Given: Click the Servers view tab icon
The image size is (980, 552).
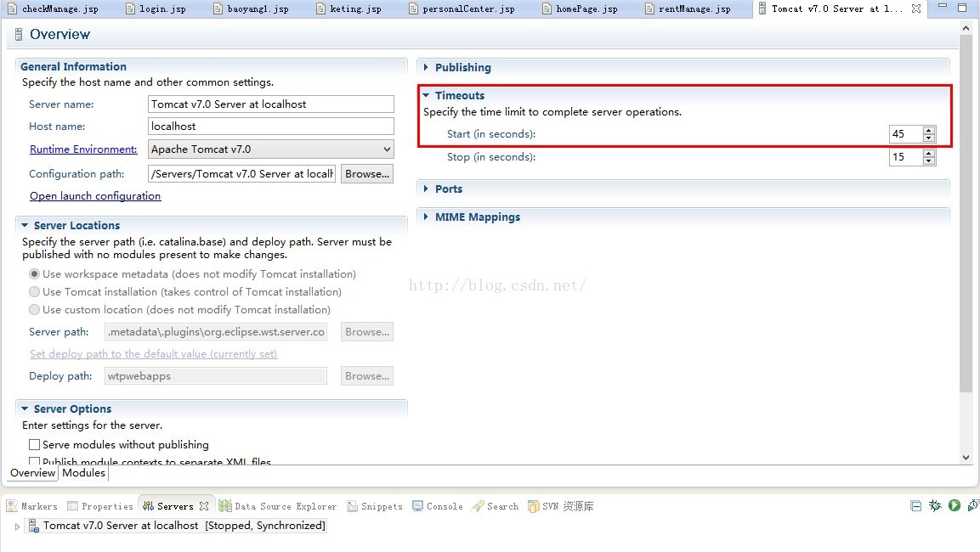Looking at the screenshot, I should click(148, 506).
